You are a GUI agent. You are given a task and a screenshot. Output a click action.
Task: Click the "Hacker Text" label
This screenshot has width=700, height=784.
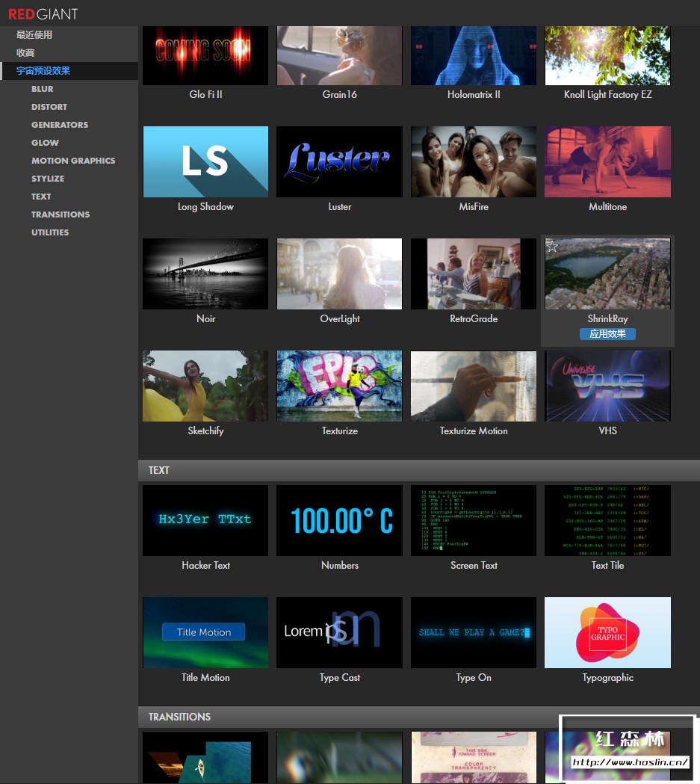(205, 565)
